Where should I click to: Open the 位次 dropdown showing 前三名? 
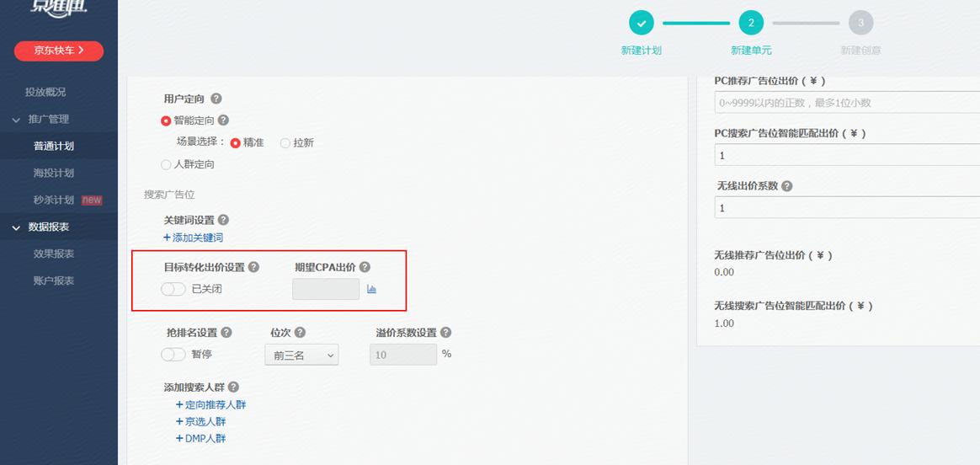coord(301,355)
